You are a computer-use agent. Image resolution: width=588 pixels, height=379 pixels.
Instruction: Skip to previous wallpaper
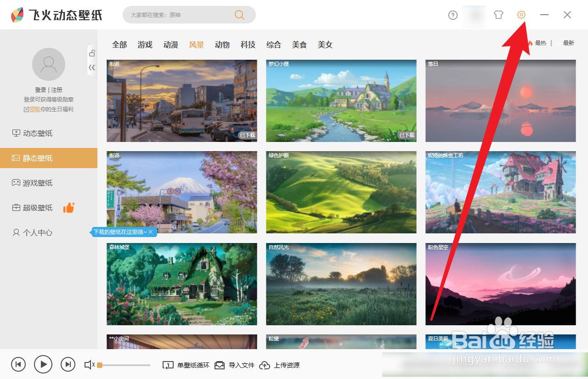click(x=18, y=365)
